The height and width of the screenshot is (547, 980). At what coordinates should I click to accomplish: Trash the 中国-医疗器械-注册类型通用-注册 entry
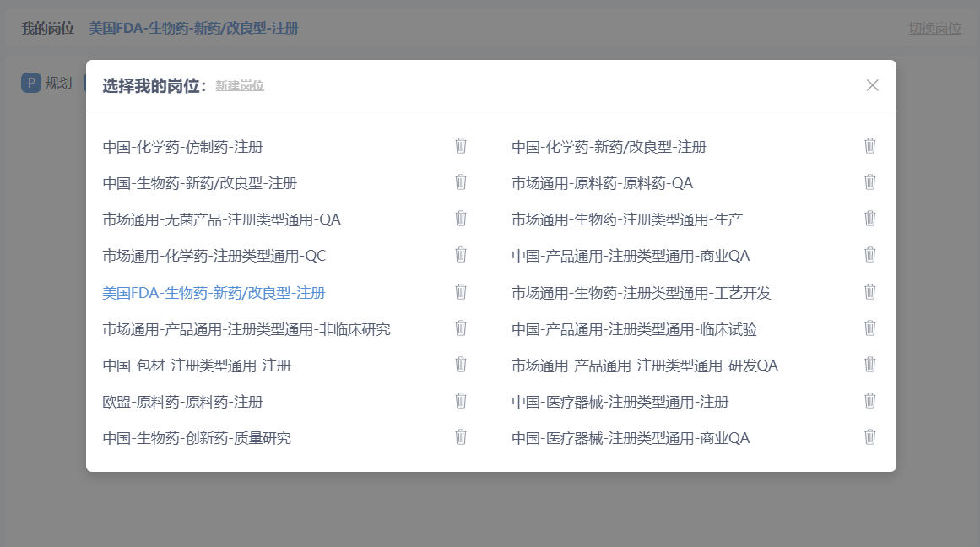tap(870, 401)
